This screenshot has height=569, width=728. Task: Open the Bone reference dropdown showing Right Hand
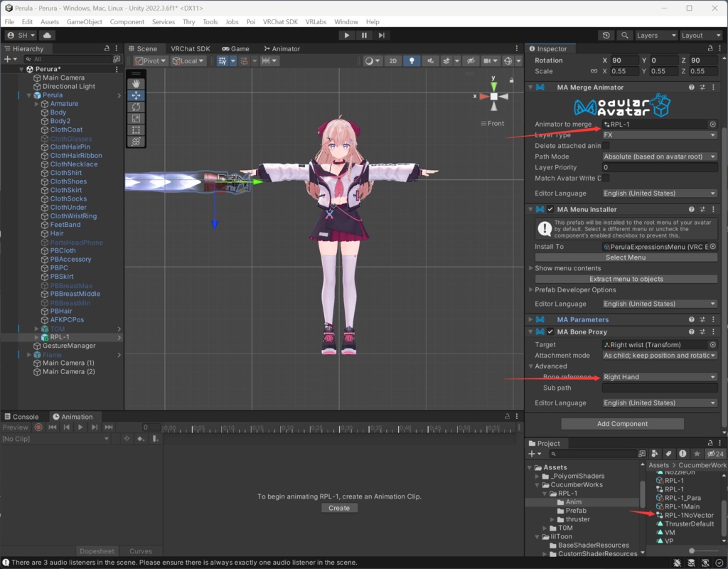659,377
